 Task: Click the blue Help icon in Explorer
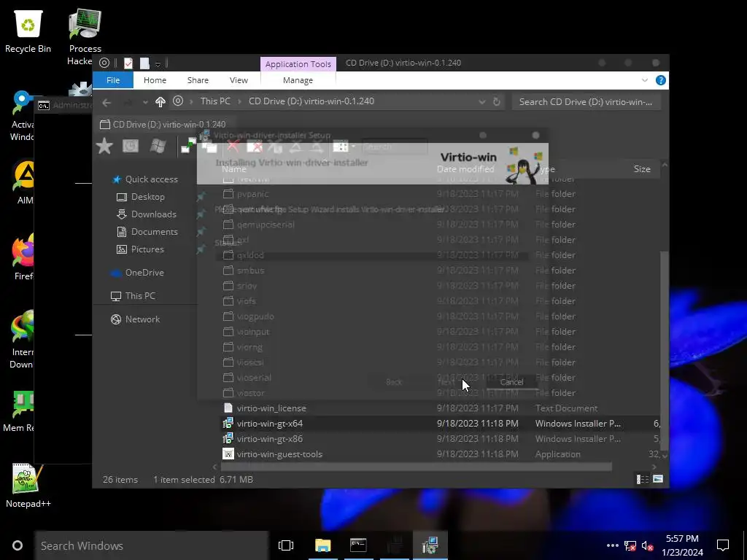pos(660,80)
